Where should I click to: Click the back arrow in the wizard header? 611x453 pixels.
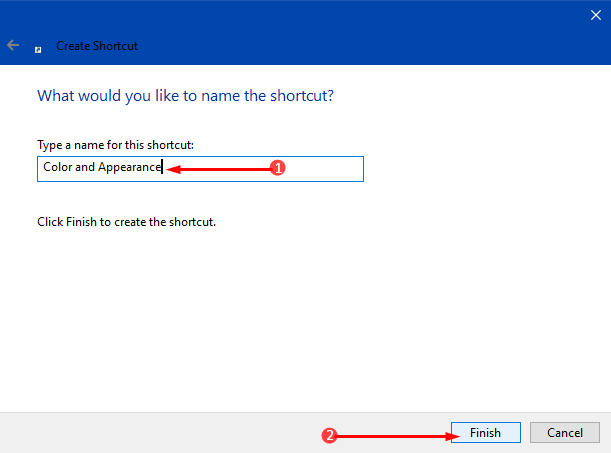pos(13,45)
